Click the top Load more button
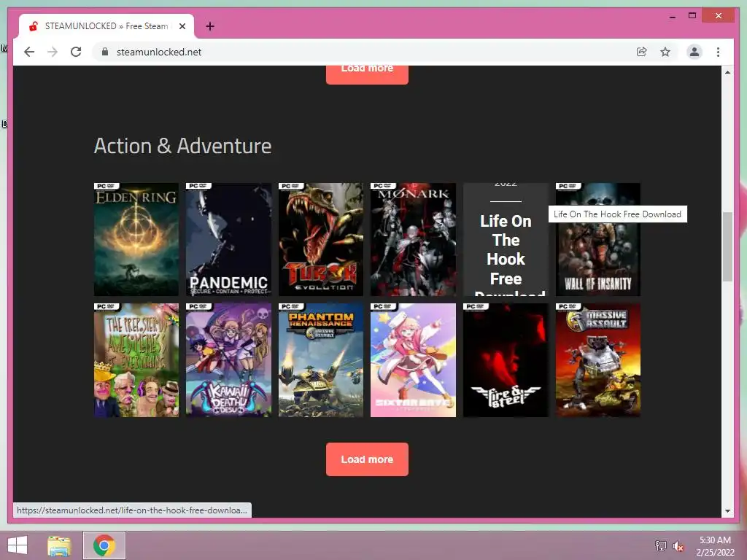 click(x=367, y=75)
